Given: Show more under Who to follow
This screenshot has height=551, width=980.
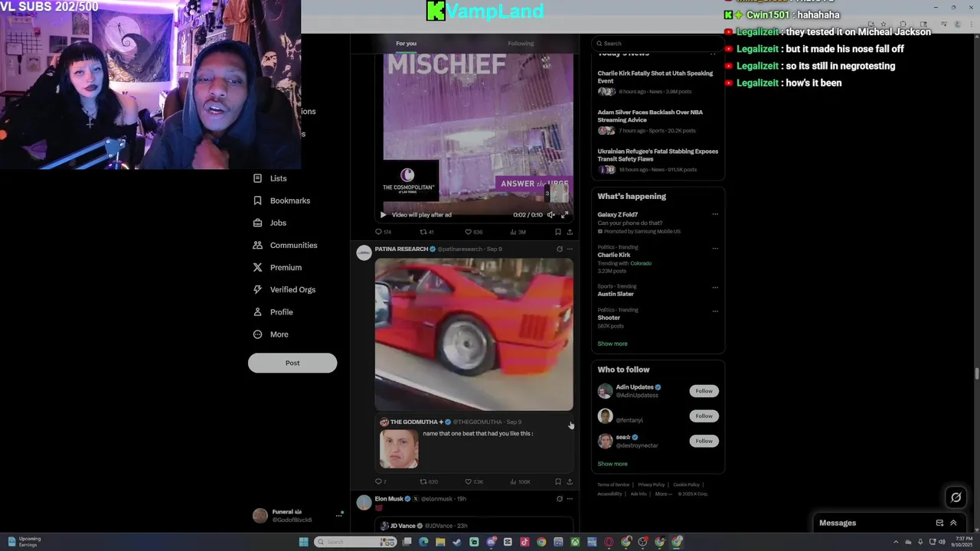Looking at the screenshot, I should tap(612, 464).
